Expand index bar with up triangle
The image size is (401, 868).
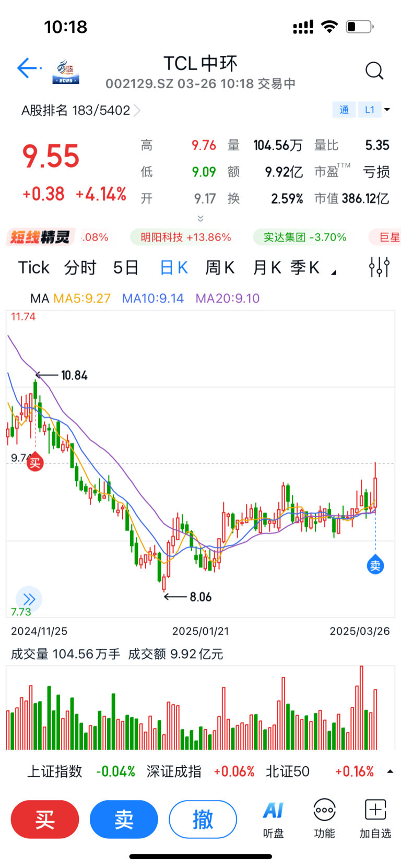coord(390,771)
